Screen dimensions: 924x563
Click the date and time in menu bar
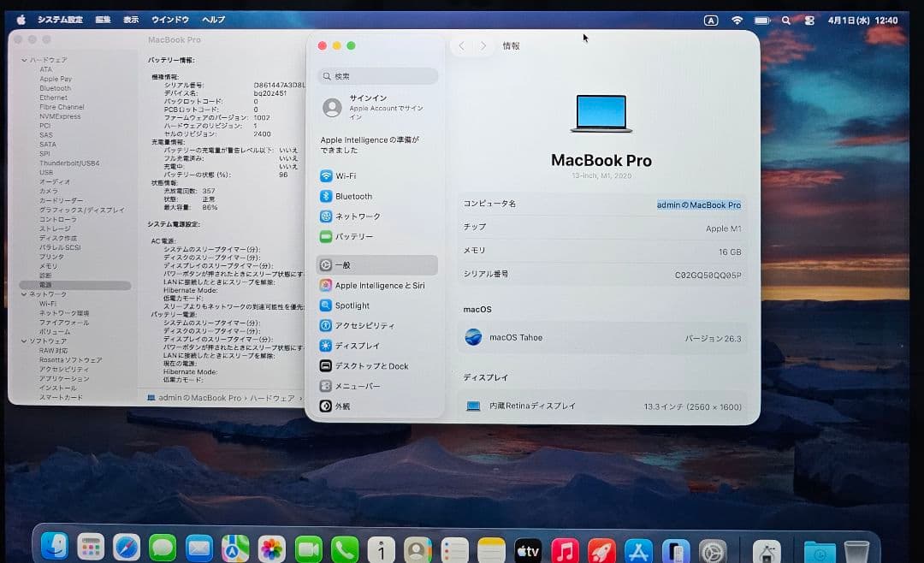(x=862, y=20)
